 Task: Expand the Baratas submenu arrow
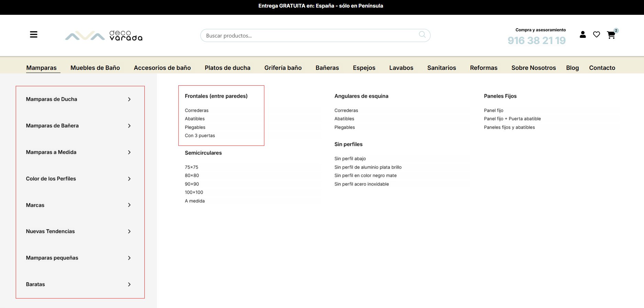(129, 284)
